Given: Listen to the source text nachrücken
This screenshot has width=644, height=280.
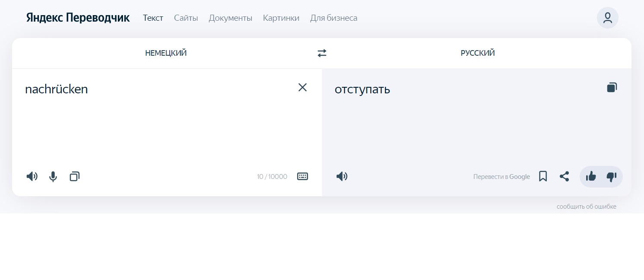Looking at the screenshot, I should point(32,176).
